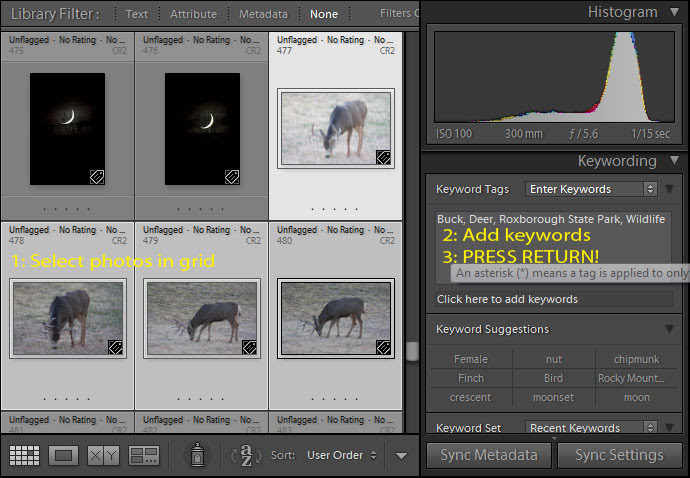The image size is (690, 478).
Task: Collapse the Keyword Tags section triangle
Action: coord(669,189)
